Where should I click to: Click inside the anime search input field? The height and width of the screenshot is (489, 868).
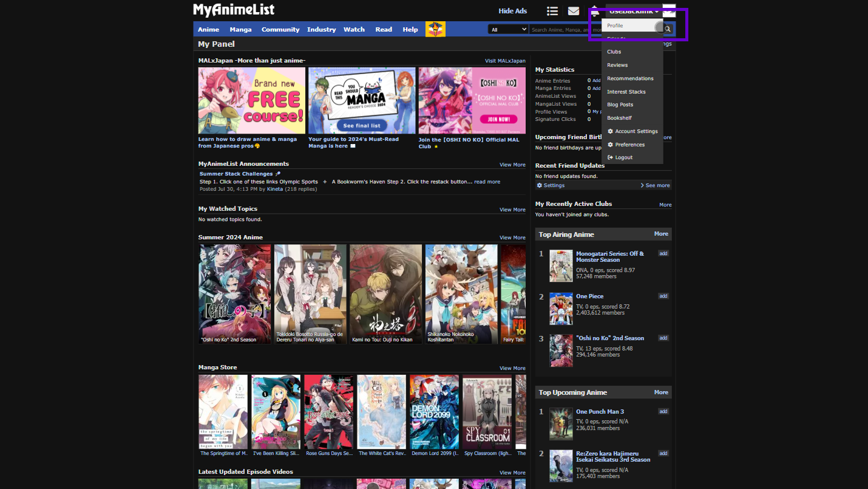pyautogui.click(x=565, y=29)
